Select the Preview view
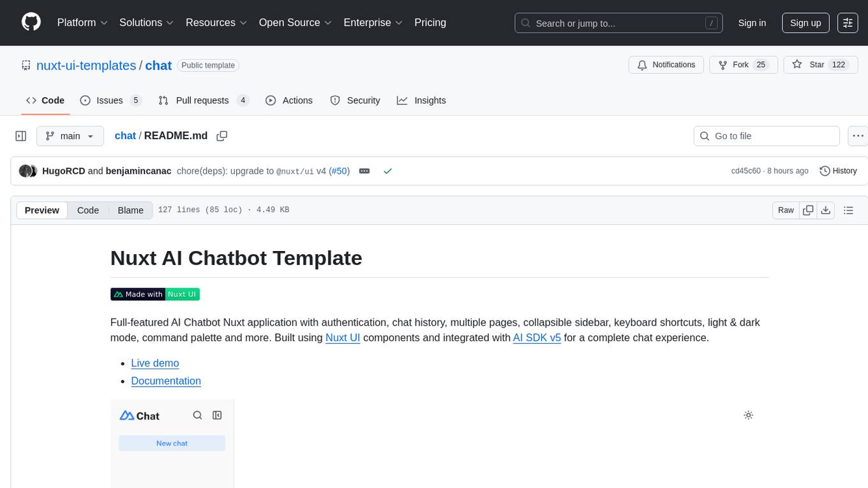Viewport: 868px width, 488px height. pyautogui.click(x=42, y=210)
